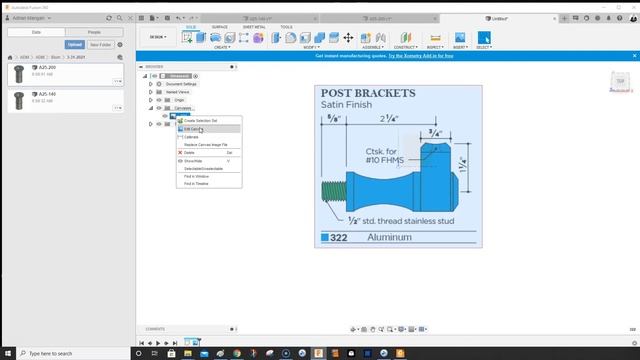Pick the Combine bodies tool
The width and height of the screenshot is (640, 360).
[319, 38]
